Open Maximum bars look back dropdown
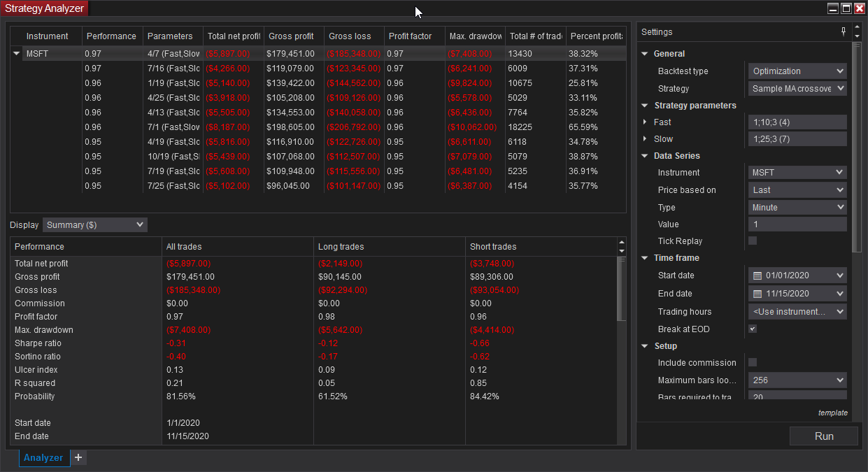 797,380
